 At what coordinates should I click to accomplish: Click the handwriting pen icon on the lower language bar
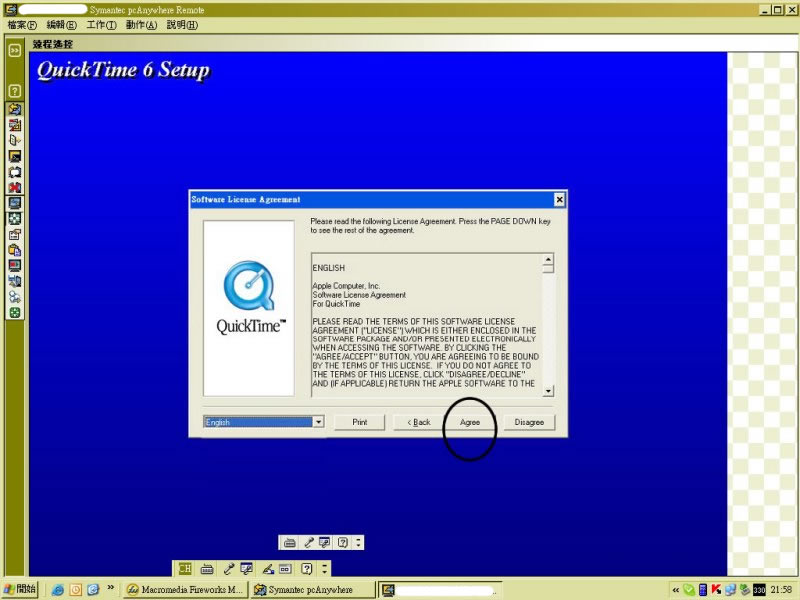(268, 568)
